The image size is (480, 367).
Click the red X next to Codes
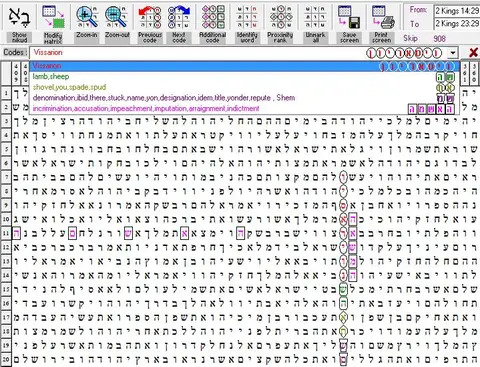click(x=473, y=53)
